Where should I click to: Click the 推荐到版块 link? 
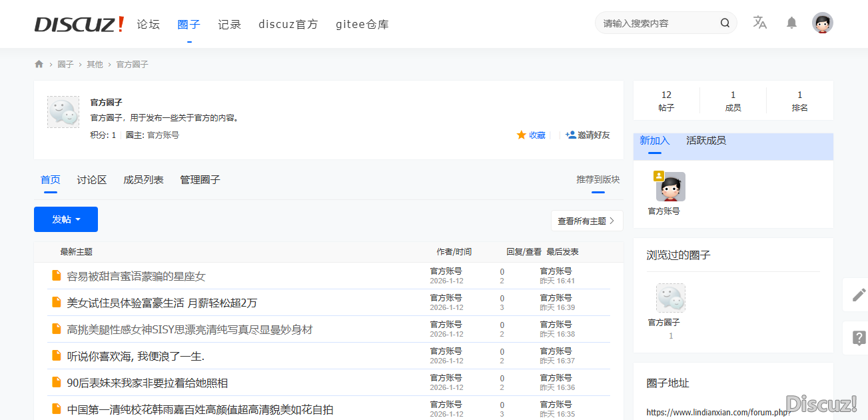coord(598,180)
